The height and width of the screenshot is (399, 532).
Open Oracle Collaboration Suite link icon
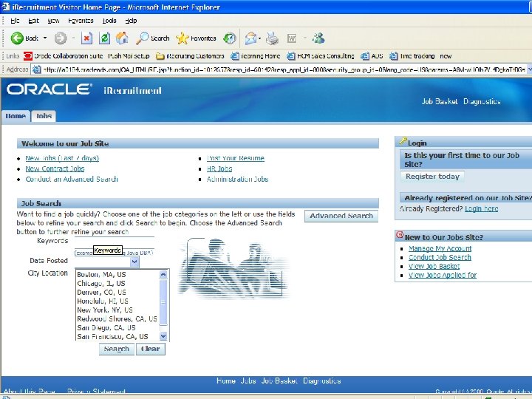coord(28,56)
